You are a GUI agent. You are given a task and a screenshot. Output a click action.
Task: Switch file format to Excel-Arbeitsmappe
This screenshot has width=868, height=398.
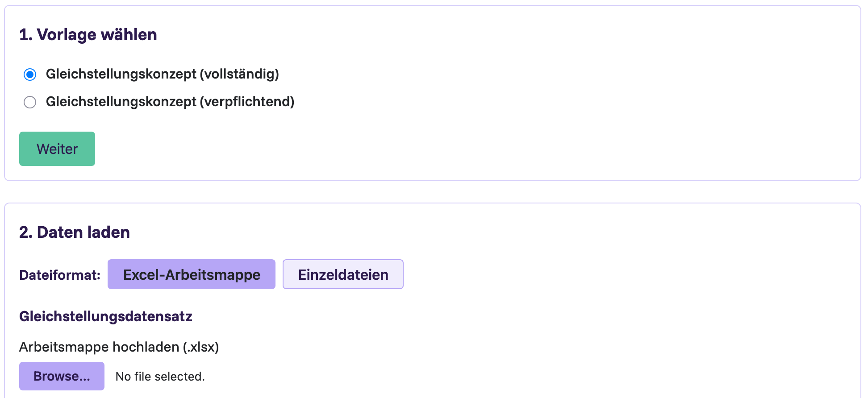tap(192, 274)
